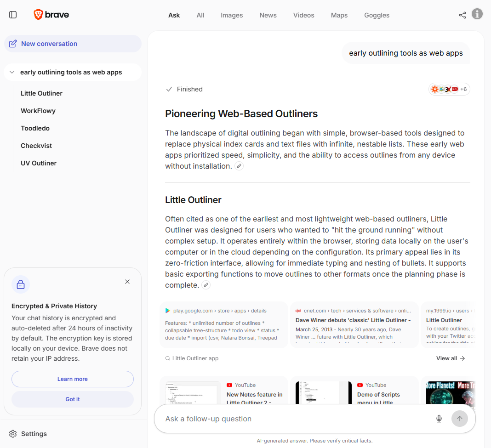Open Settings gear icon

[13, 434]
